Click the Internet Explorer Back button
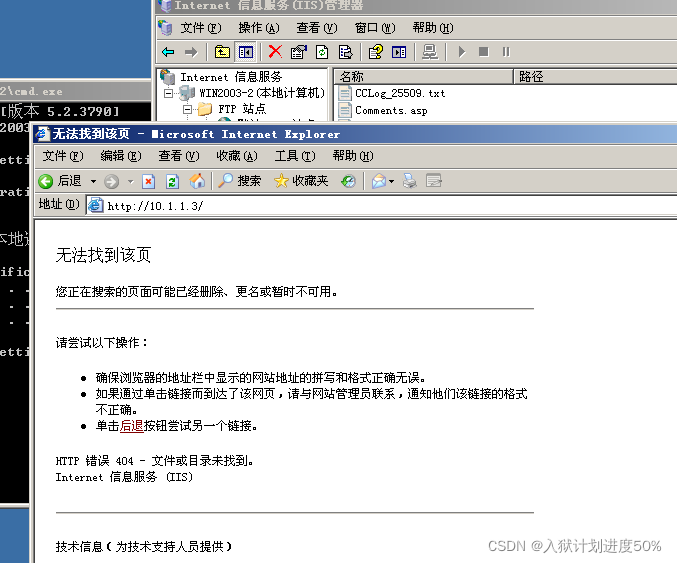This screenshot has height=563, width=677. click(60, 181)
